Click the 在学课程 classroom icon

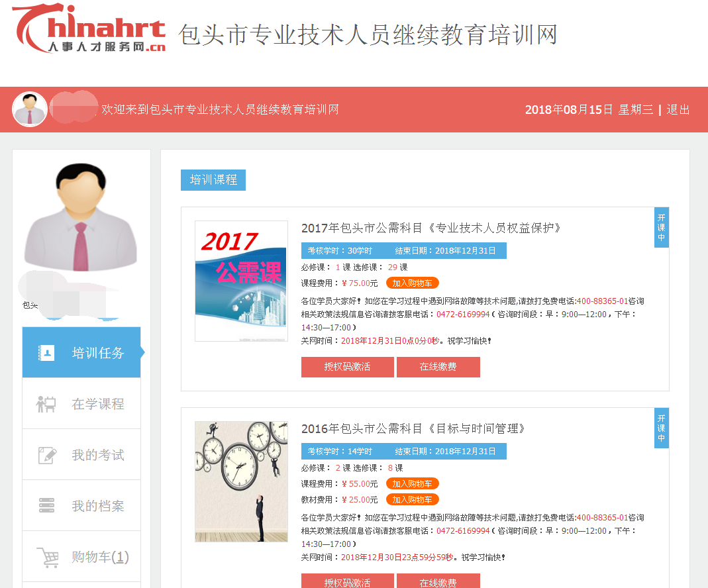[x=46, y=404]
